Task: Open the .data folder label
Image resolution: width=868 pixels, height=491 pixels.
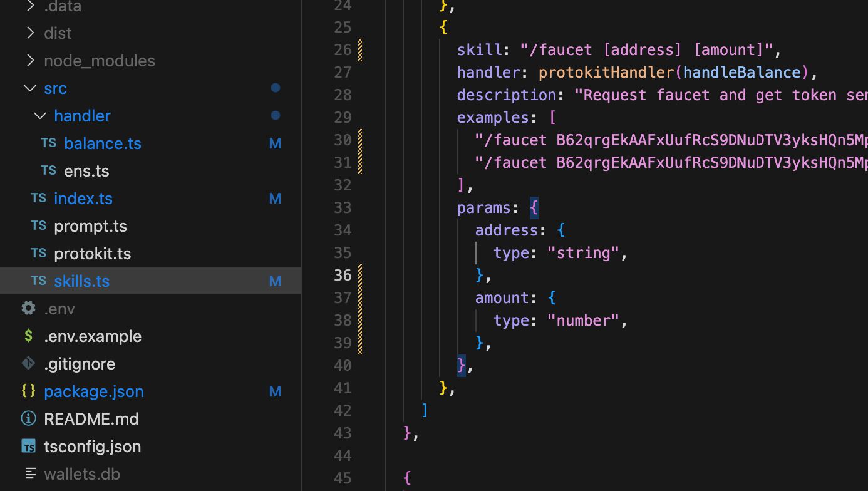Action: click(63, 6)
